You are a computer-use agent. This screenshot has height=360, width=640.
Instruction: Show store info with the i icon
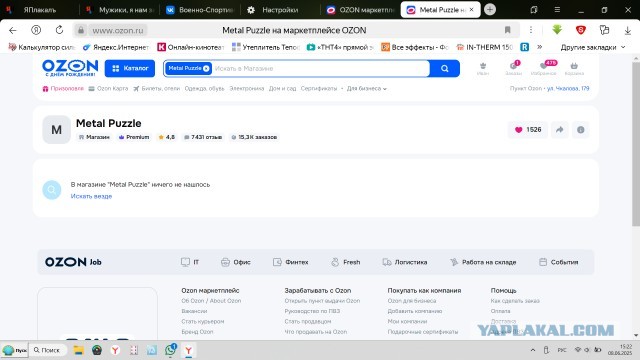tap(580, 130)
